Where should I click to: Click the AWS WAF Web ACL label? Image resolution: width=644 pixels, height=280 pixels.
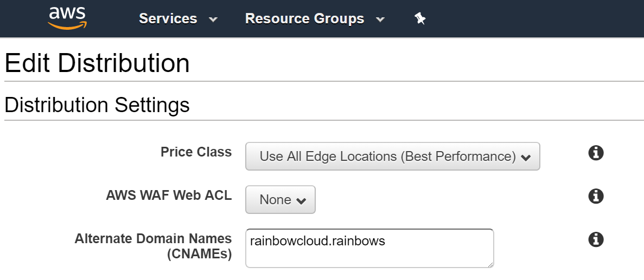[169, 196]
